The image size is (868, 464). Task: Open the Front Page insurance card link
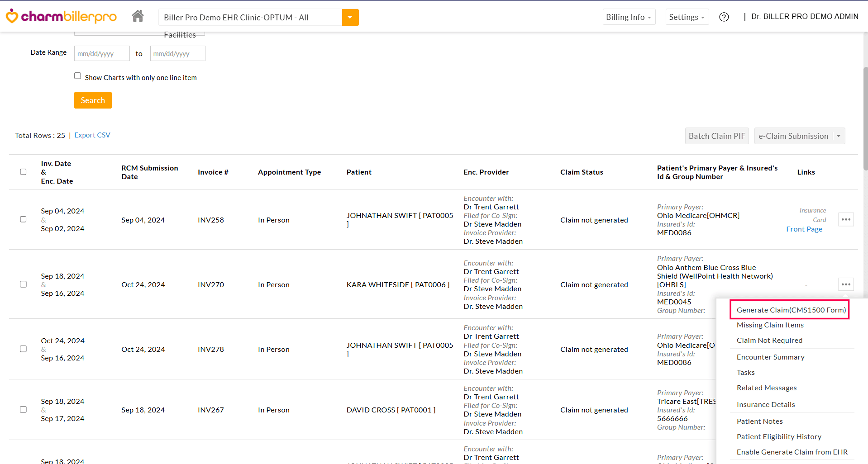[804, 229]
